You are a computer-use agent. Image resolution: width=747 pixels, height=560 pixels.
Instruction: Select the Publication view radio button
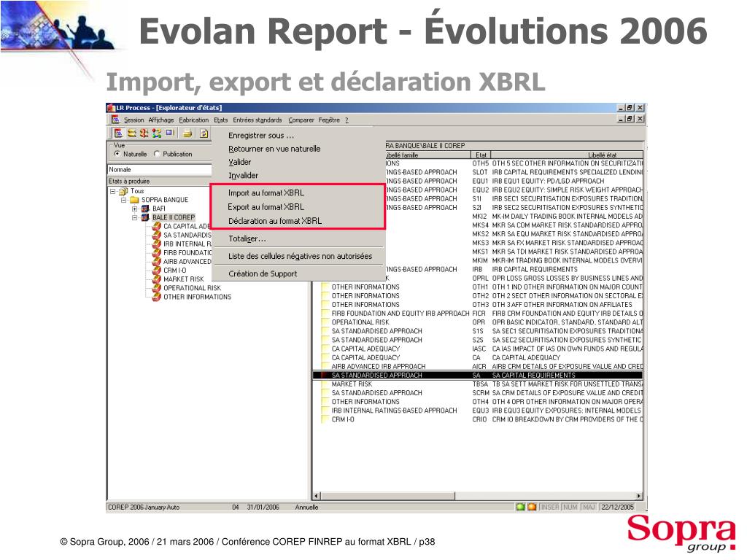point(157,154)
